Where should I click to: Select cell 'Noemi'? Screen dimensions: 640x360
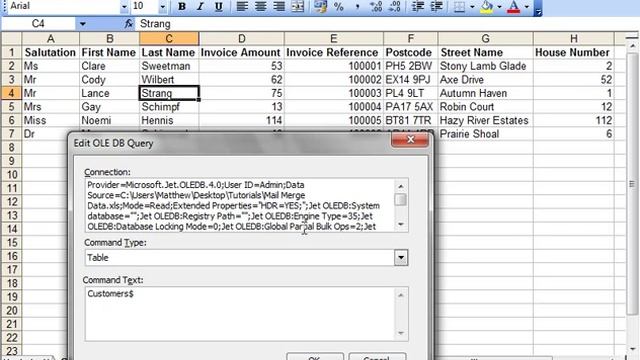click(x=109, y=120)
